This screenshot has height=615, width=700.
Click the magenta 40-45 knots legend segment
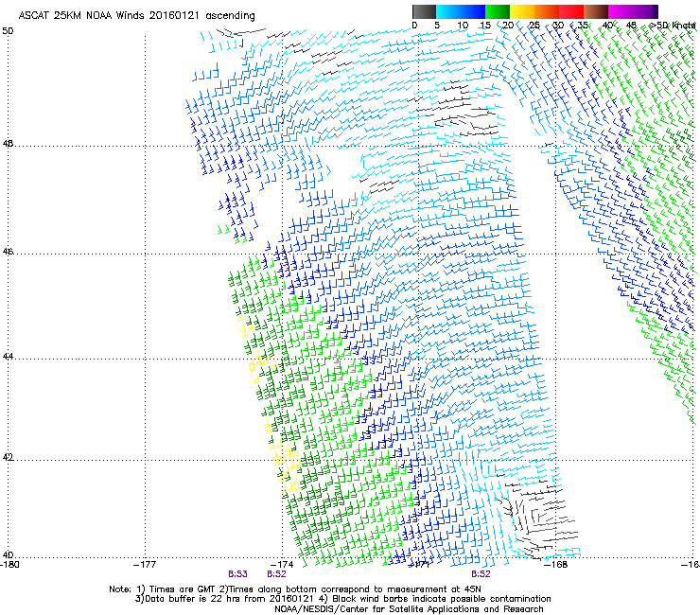click(621, 11)
